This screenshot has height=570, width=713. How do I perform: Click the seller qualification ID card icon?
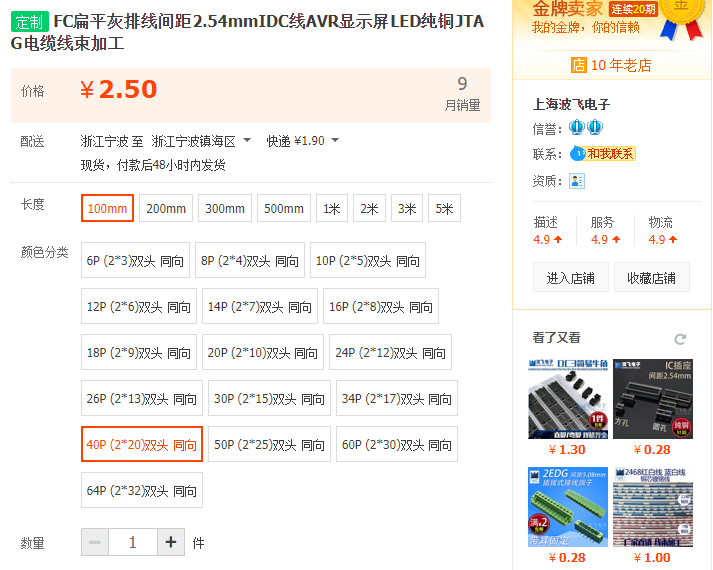pos(577,181)
